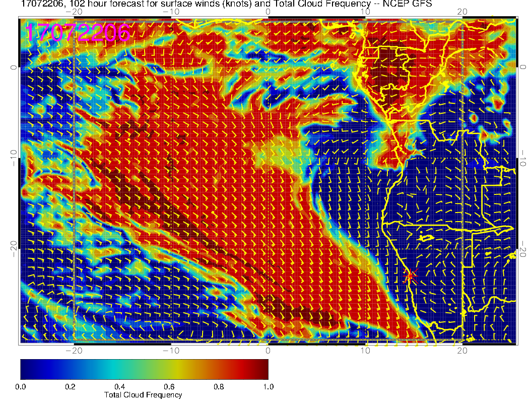Screen dimensions: 532x411
Task: Click the red star marker on the coastline
Action: (x=410, y=276)
